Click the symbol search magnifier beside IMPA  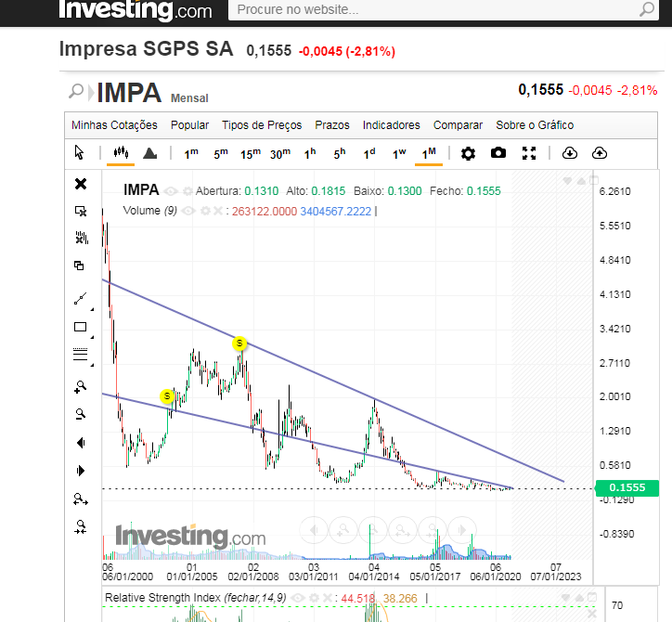coord(76,91)
